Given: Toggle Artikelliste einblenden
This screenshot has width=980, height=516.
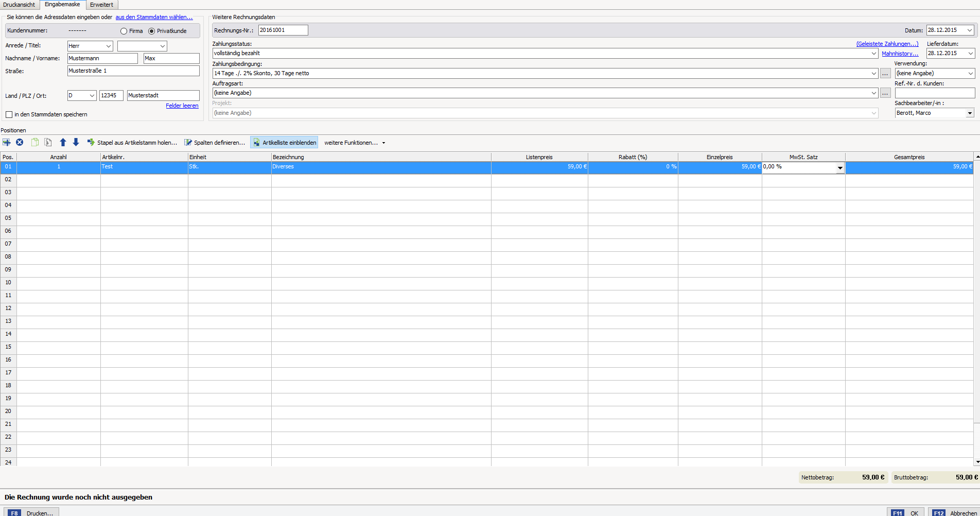Looking at the screenshot, I should tap(284, 143).
